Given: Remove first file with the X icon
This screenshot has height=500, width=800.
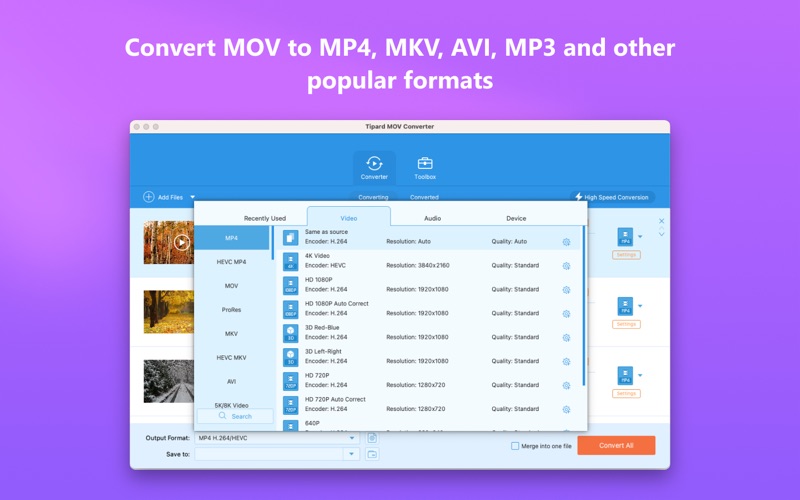Looking at the screenshot, I should tap(661, 221).
